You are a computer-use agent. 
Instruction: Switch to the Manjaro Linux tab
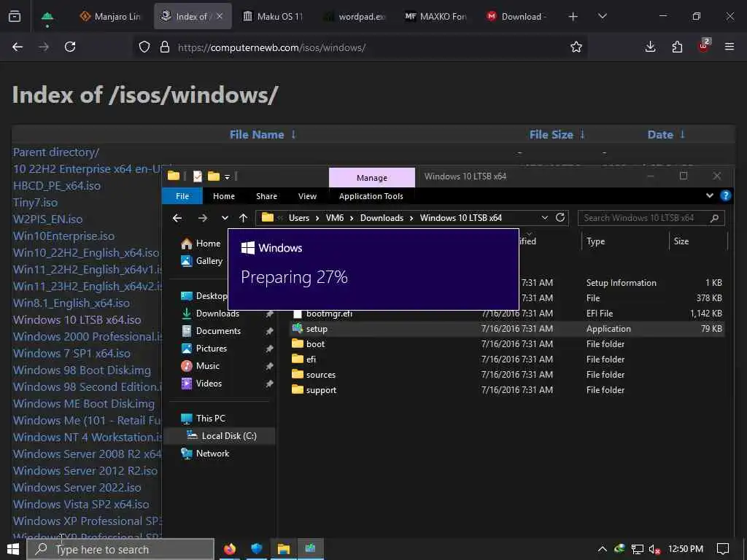pyautogui.click(x=111, y=17)
